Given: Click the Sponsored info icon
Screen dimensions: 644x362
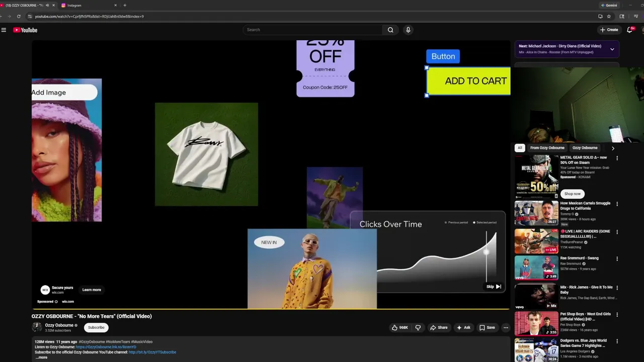Looking at the screenshot, I should click(56, 302).
